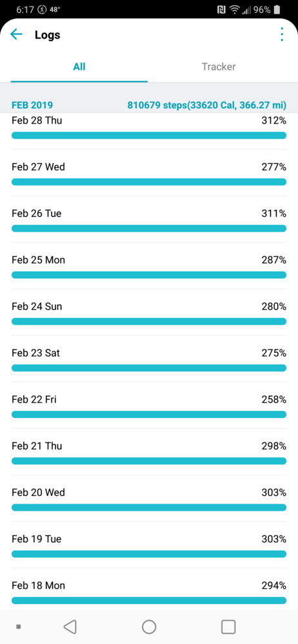298x644 pixels.
Task: Tap the small dot in navigation bar
Action: [19, 627]
